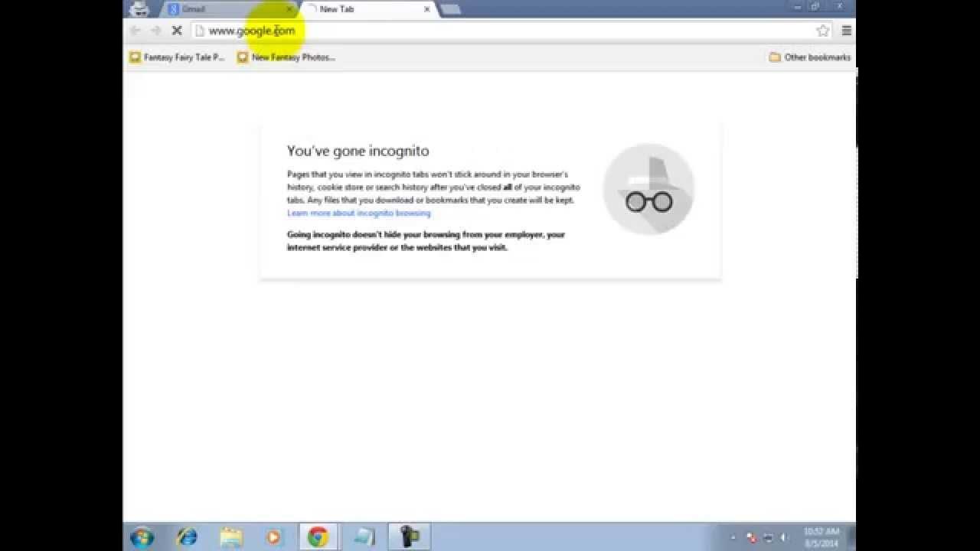
Task: Close the Gmail tab
Action: (x=289, y=9)
